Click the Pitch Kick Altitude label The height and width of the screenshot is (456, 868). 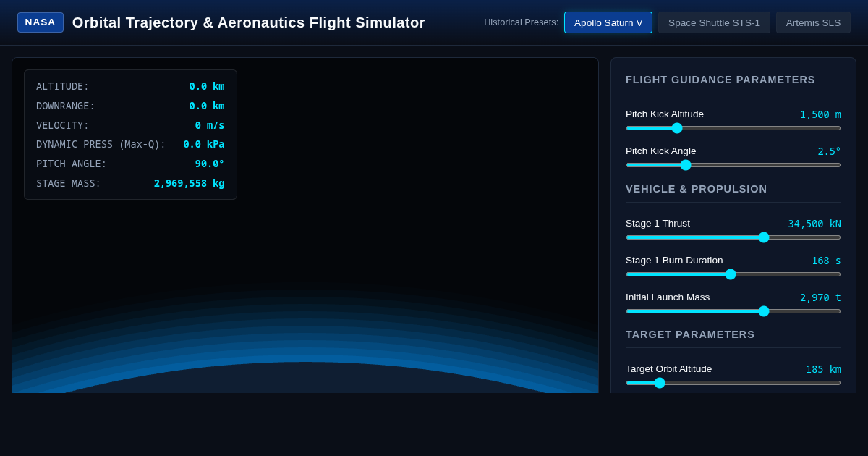pos(665,114)
